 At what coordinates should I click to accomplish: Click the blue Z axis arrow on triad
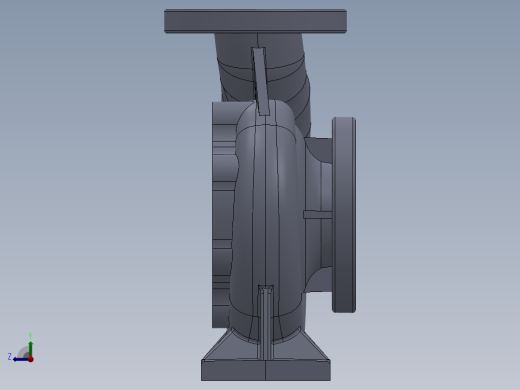[x=20, y=359]
